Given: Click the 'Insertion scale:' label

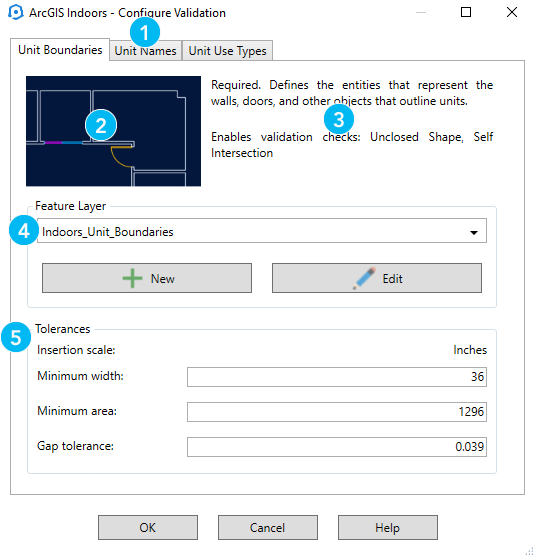Looking at the screenshot, I should pos(76,350).
